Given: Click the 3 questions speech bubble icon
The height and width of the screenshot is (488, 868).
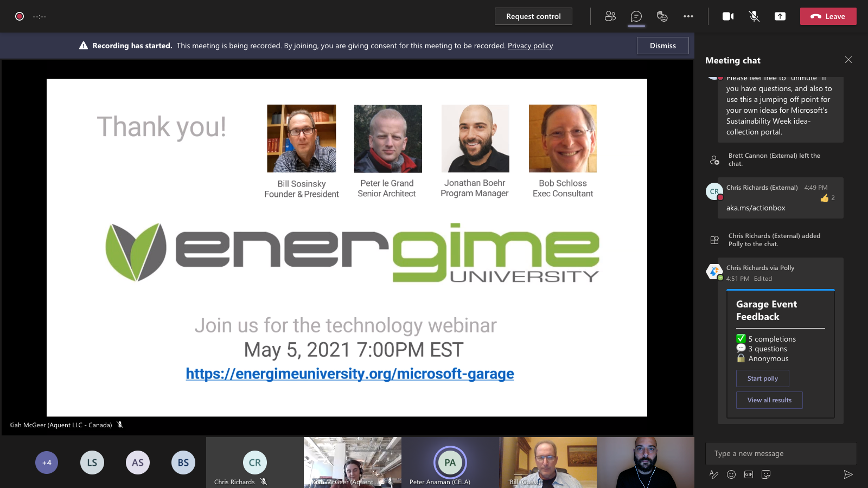Looking at the screenshot, I should click(741, 348).
